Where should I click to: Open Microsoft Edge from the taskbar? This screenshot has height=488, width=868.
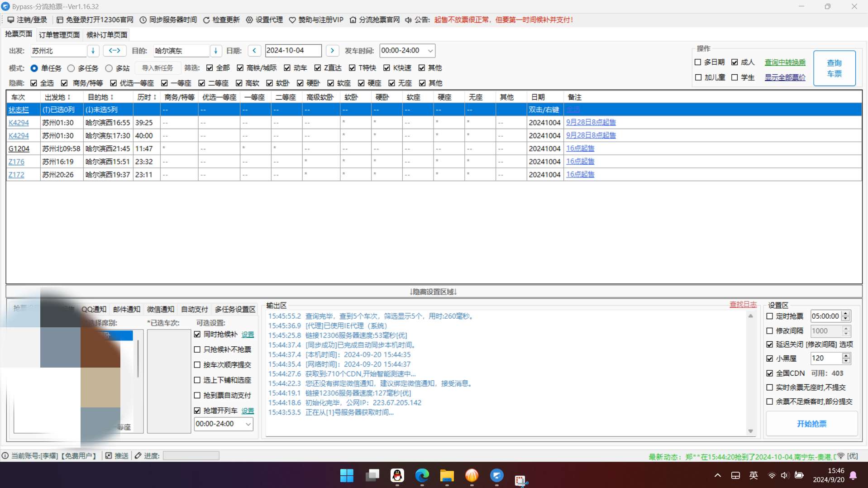(x=422, y=475)
